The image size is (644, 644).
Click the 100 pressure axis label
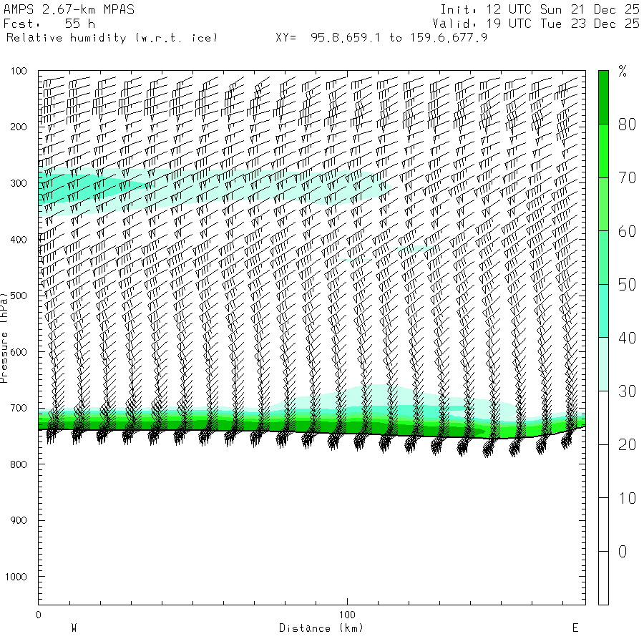pyautogui.click(x=19, y=71)
